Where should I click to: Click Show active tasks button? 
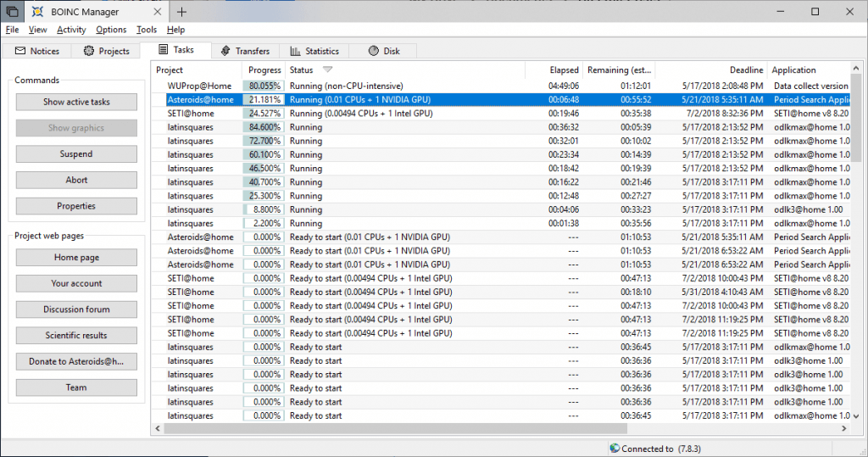pyautogui.click(x=76, y=102)
